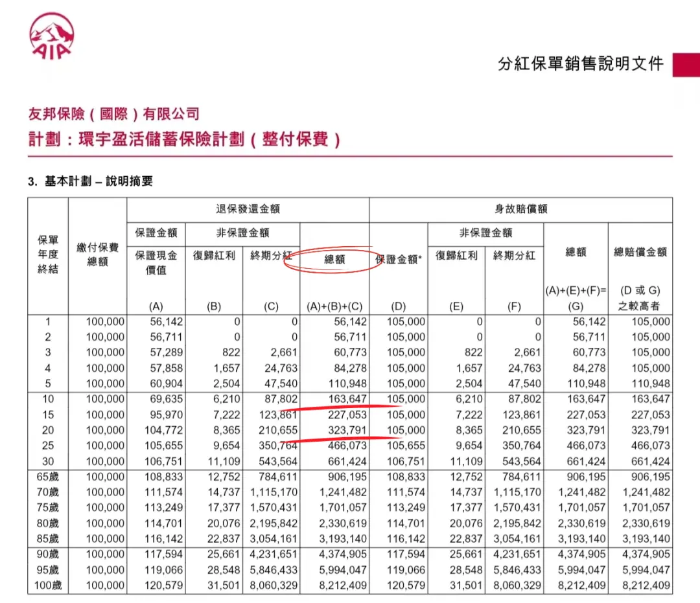Click the circled 總額 header under 退保發還金額
The width and height of the screenshot is (700, 603).
tap(334, 259)
